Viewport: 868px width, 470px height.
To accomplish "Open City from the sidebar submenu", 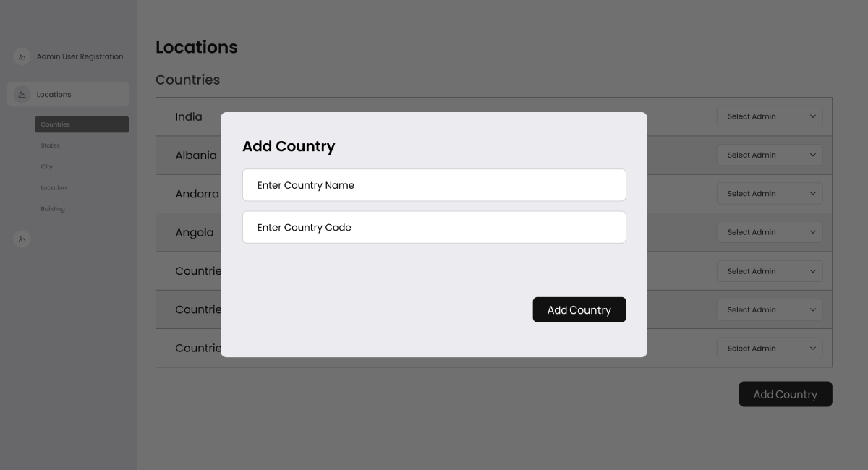I will pyautogui.click(x=47, y=166).
